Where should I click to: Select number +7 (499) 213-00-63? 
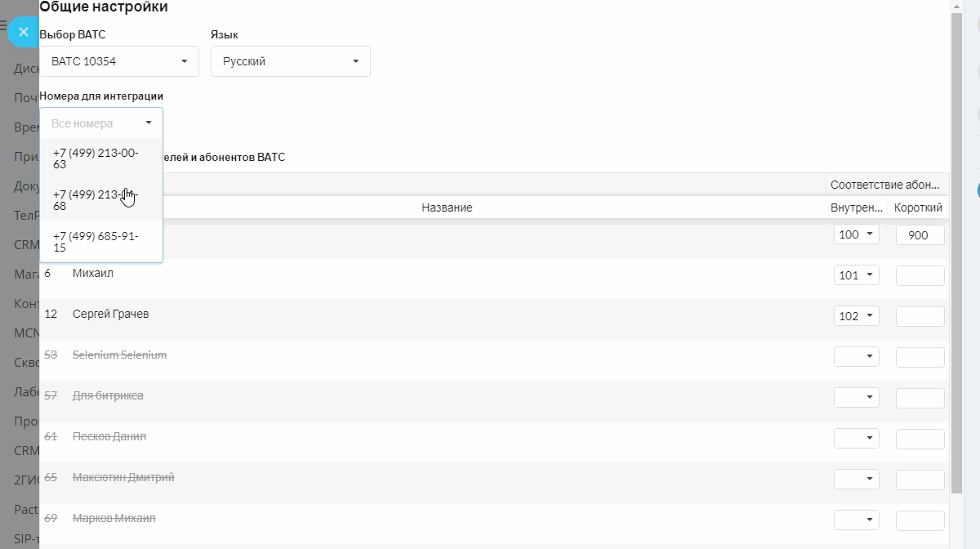pos(96,158)
